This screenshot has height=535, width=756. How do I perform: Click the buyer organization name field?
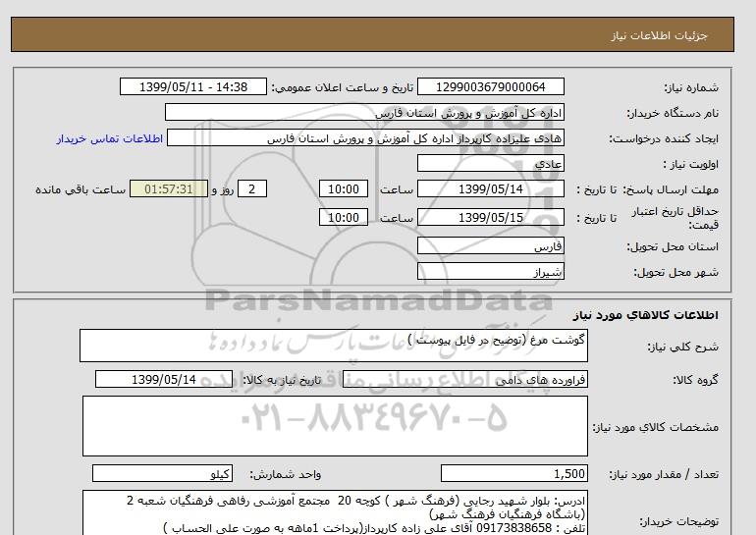364,112
